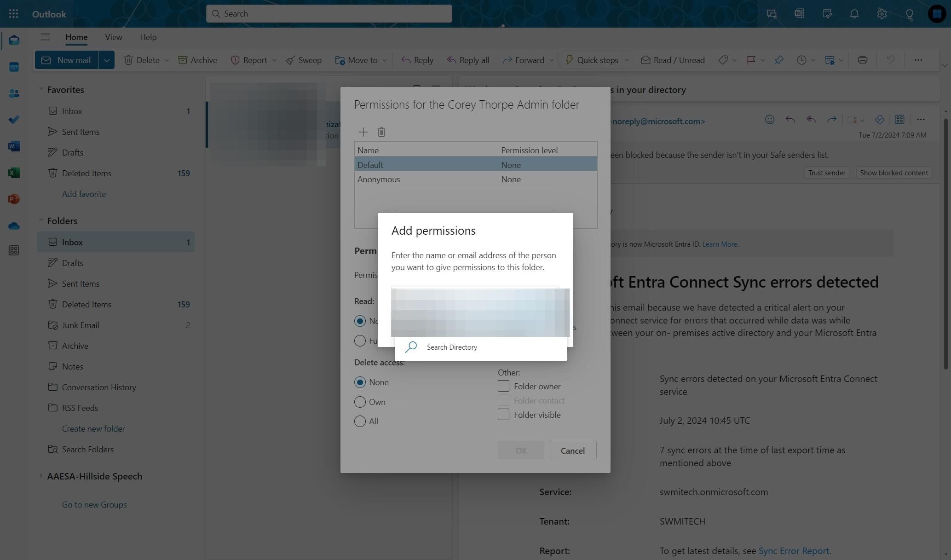Click Search Directory in the suggestions
The image size is (951, 560).
coord(451,347)
